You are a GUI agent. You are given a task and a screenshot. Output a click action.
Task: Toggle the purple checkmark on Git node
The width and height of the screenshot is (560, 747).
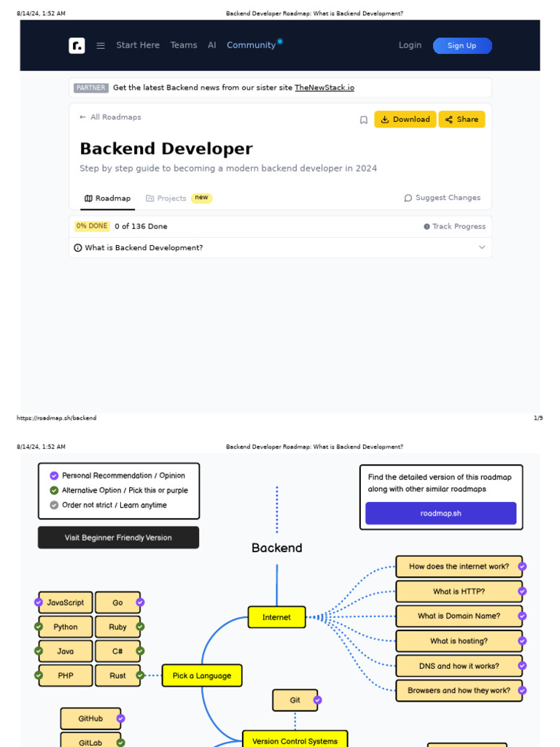pos(318,700)
